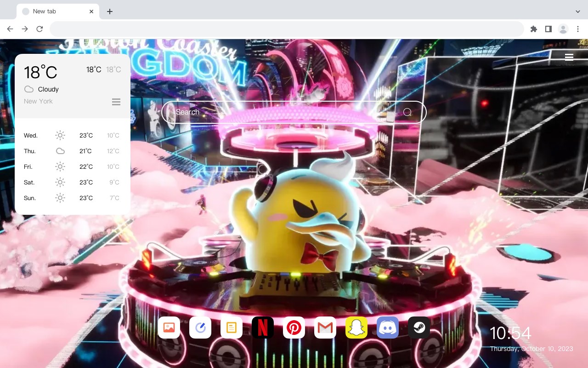This screenshot has height=368, width=588.
Task: Open the blue pen task shortcut icon
Action: (200, 328)
